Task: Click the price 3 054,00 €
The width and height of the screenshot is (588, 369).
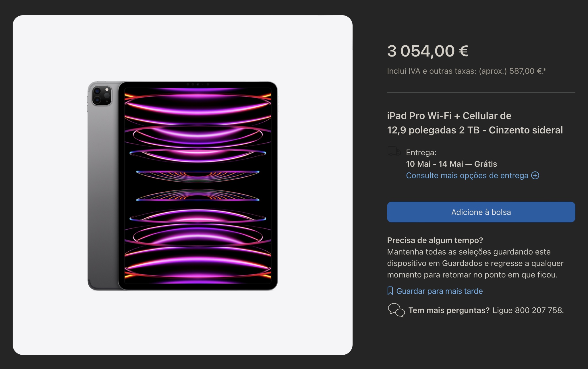Action: pyautogui.click(x=428, y=52)
